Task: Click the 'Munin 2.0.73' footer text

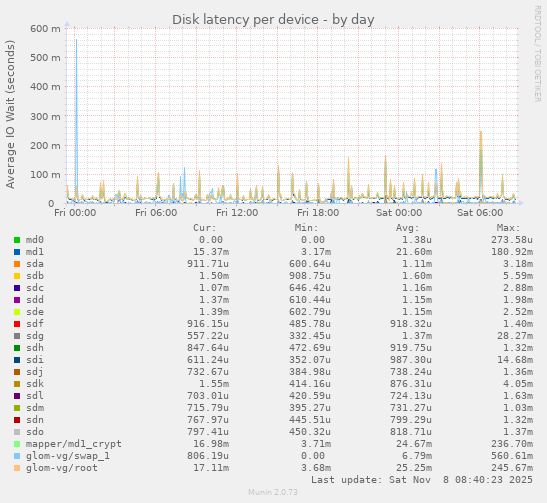Action: point(273,492)
